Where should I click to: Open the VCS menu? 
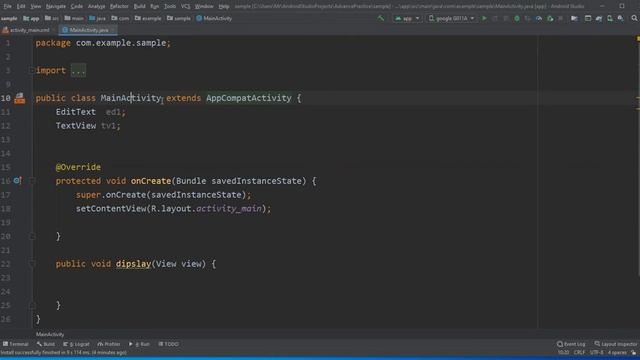click(x=185, y=6)
